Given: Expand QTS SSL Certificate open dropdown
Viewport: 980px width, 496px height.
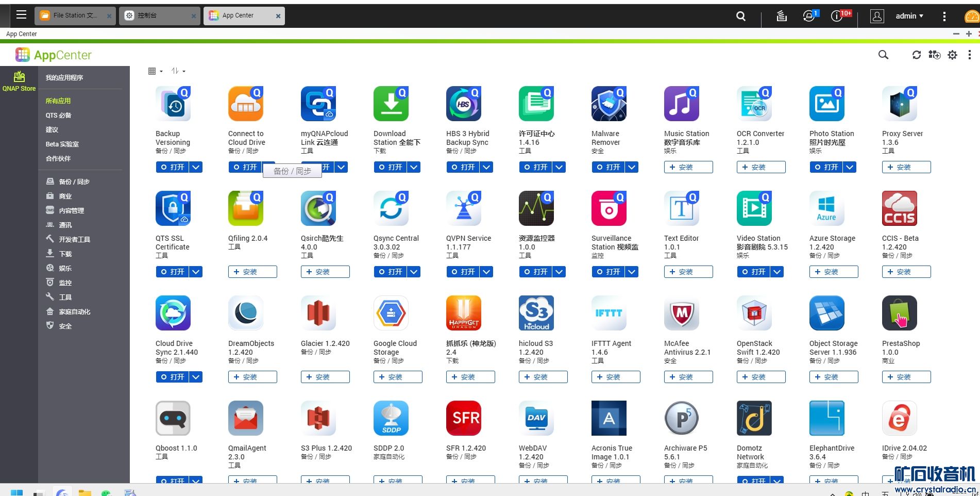Looking at the screenshot, I should pyautogui.click(x=196, y=272).
